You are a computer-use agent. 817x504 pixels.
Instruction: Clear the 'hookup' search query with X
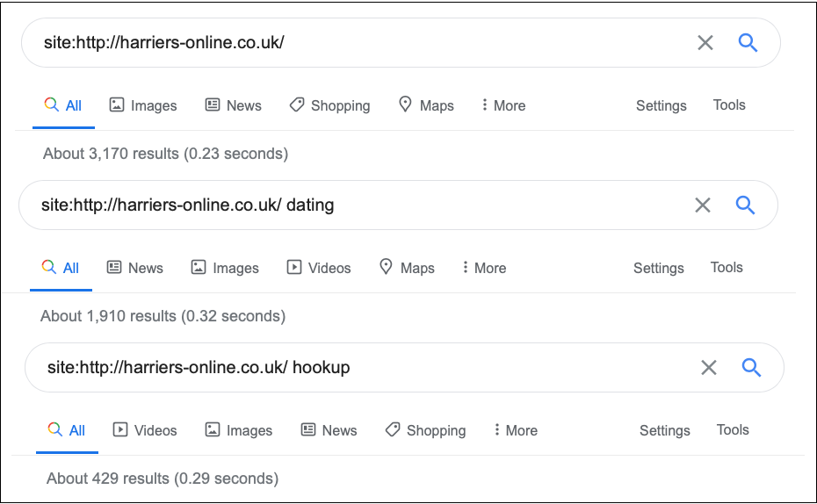click(x=709, y=368)
